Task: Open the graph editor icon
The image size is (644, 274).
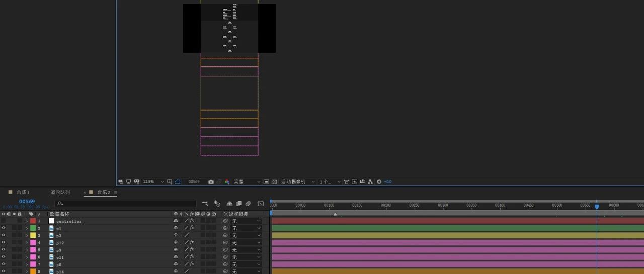Action: pyautogui.click(x=260, y=204)
